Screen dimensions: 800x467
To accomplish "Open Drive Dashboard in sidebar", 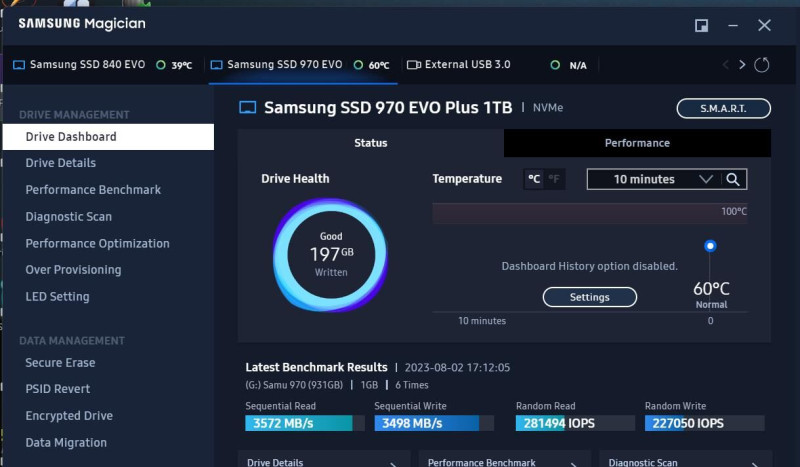I will coord(108,137).
